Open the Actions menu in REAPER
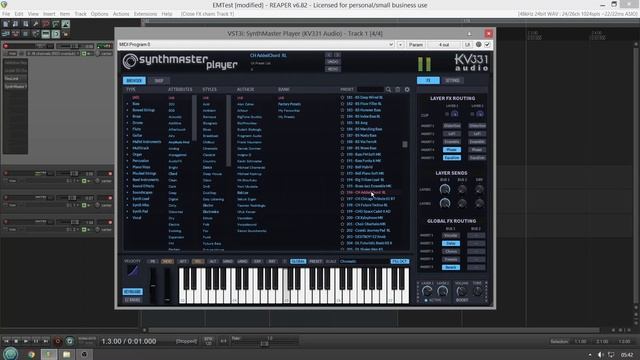This screenshot has width=640, height=360. [121, 14]
